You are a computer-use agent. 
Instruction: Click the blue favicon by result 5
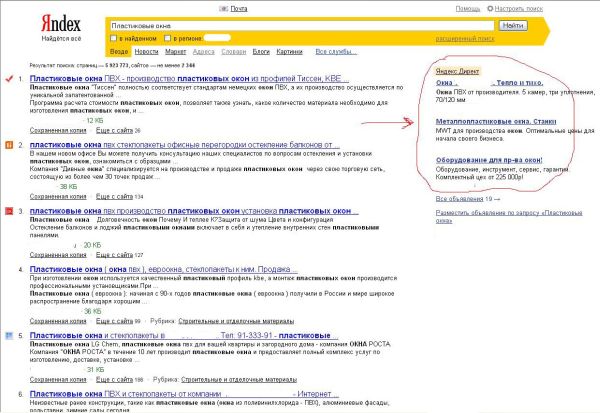pyautogui.click(x=9, y=336)
